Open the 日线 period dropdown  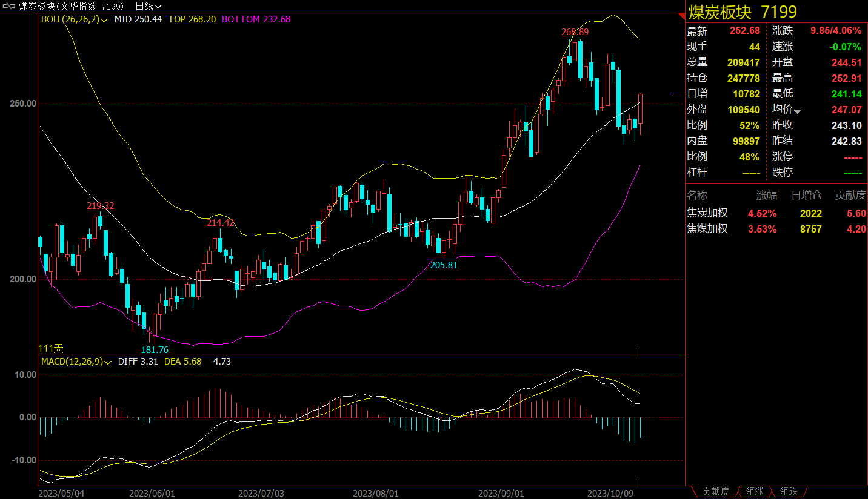click(148, 6)
